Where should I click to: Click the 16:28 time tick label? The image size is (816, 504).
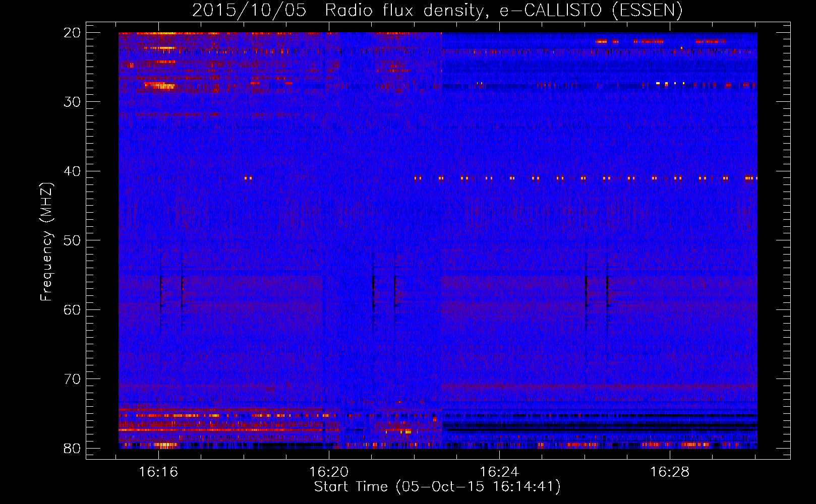click(x=670, y=472)
